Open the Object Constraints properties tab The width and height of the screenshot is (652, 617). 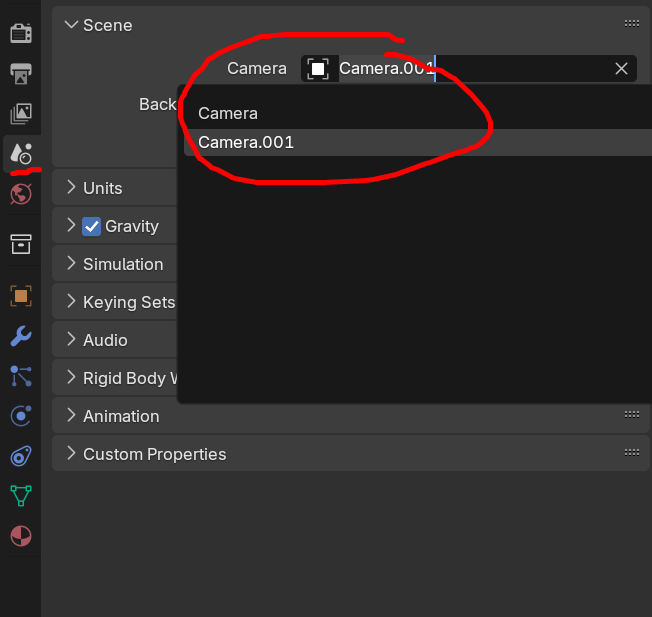(x=21, y=456)
